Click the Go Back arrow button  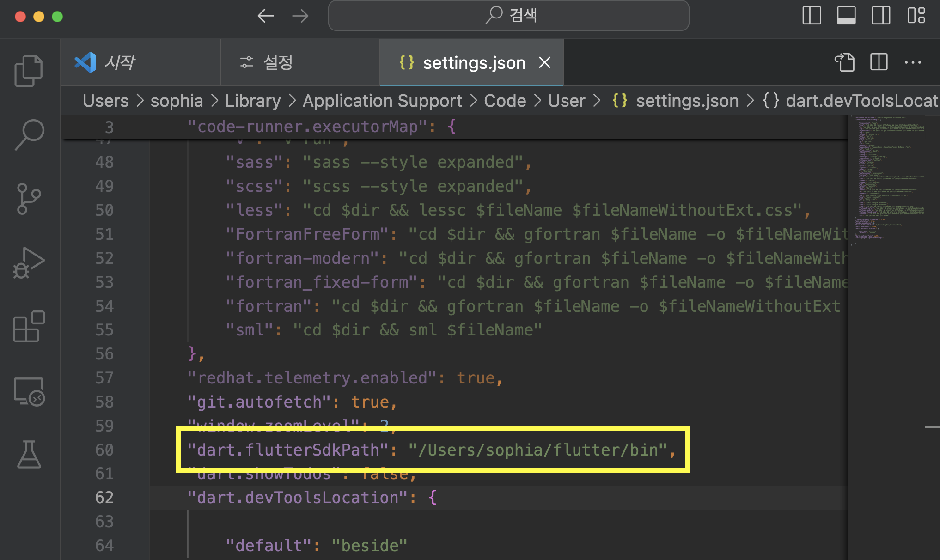(266, 16)
